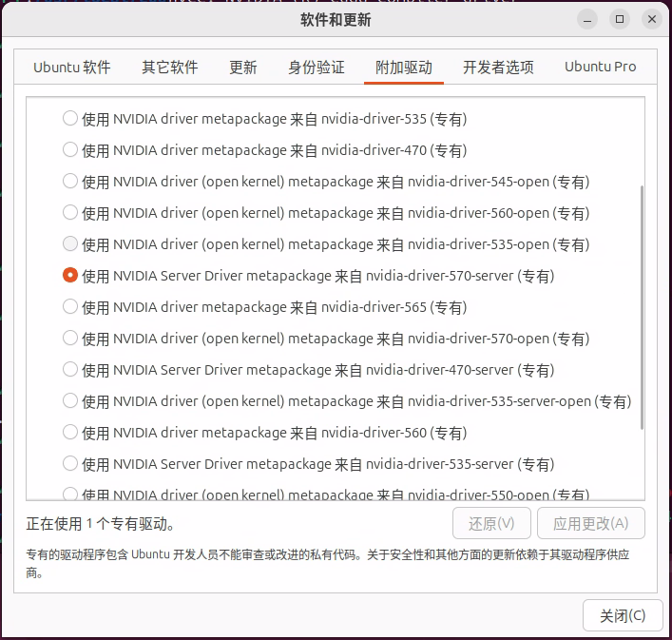Switch to the 开发者选项 tab
The height and width of the screenshot is (640, 672).
(x=498, y=68)
